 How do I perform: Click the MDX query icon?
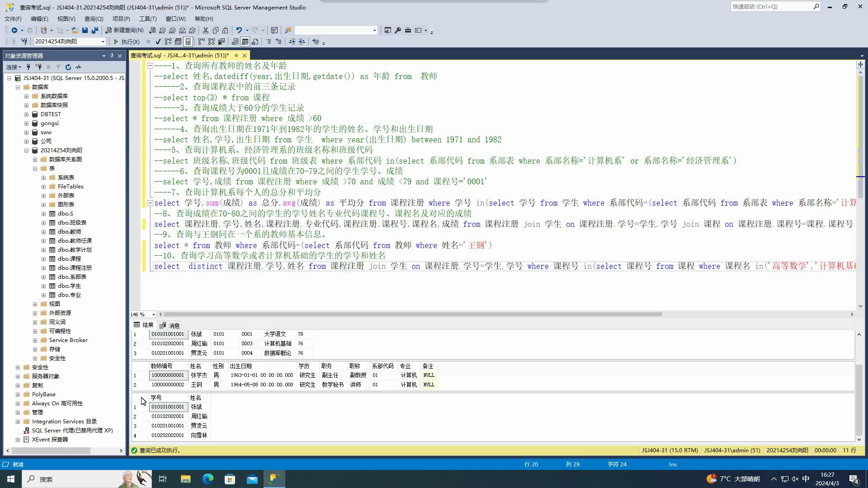(162, 30)
